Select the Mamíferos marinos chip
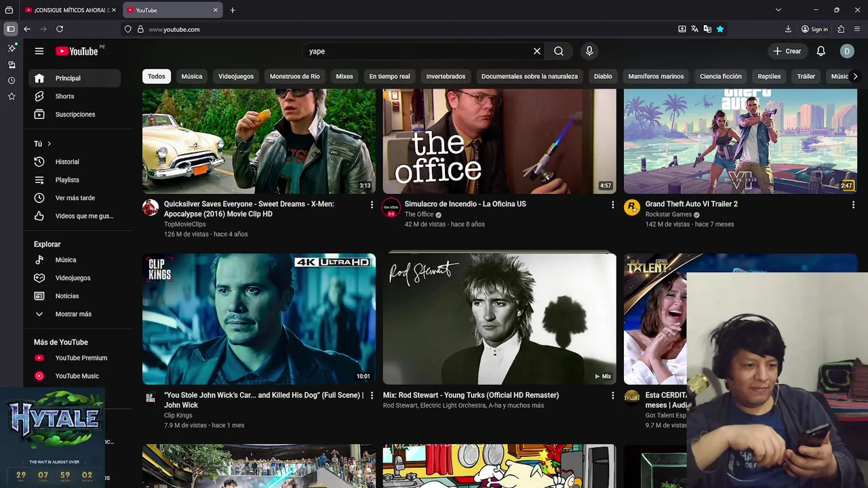The height and width of the screenshot is (488, 868). coord(656,77)
